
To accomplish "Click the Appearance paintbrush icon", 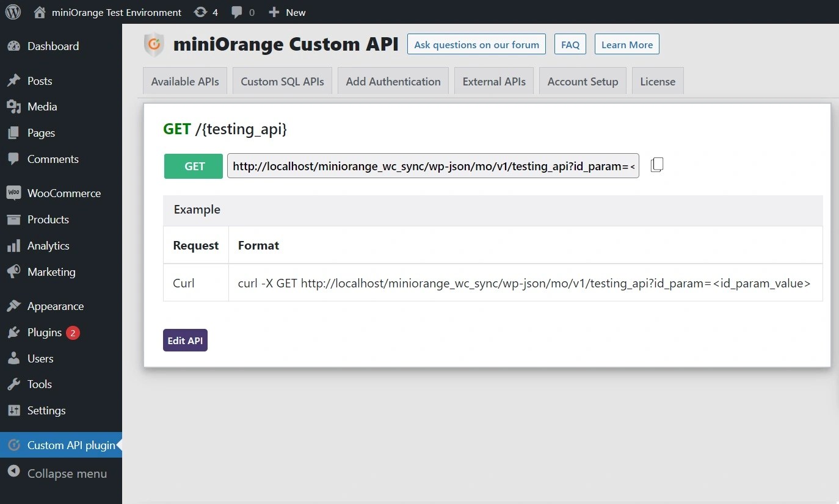I will (x=15, y=306).
